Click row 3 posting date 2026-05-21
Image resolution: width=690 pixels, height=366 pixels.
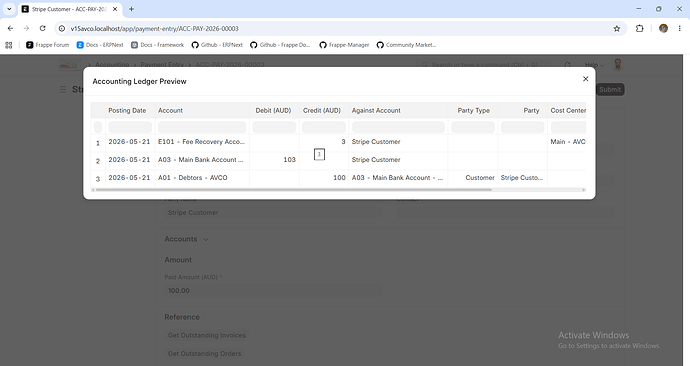tap(129, 178)
